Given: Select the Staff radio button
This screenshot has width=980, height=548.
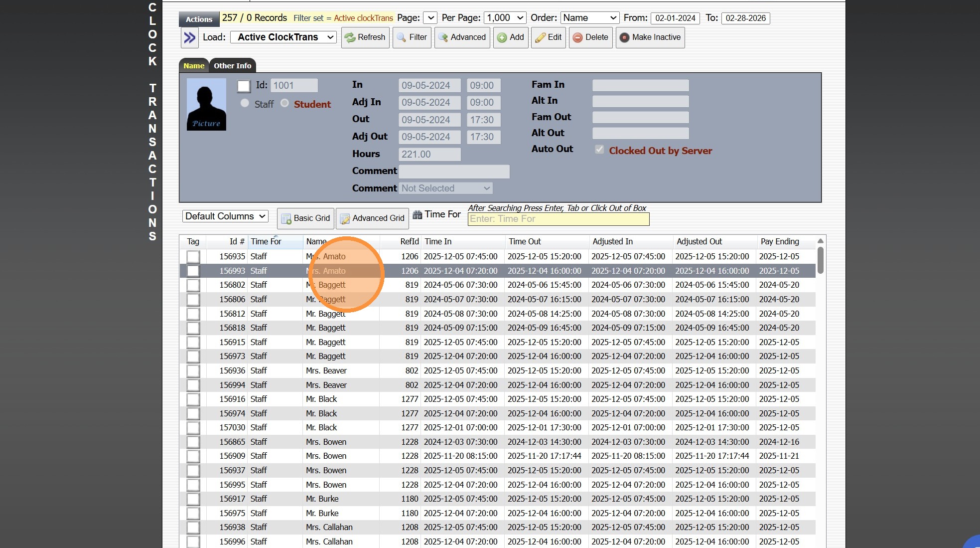Looking at the screenshot, I should pos(245,103).
